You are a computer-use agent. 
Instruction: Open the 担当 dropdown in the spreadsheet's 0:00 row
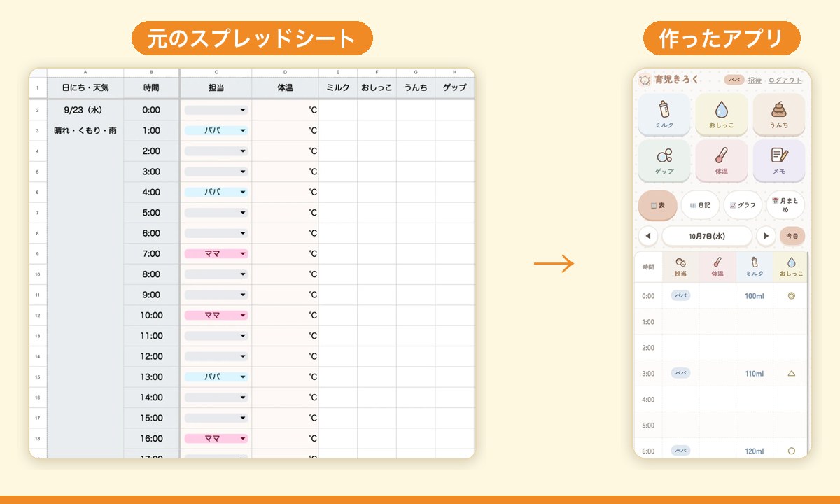[216, 110]
